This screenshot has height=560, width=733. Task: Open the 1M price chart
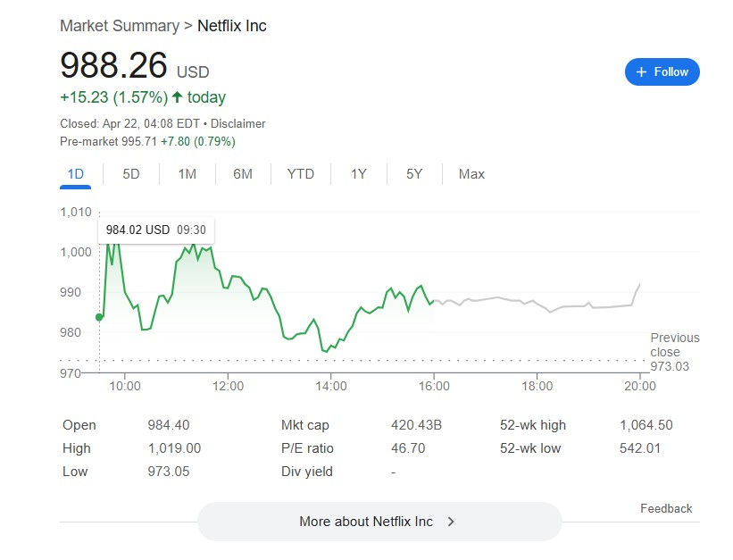coord(187,174)
